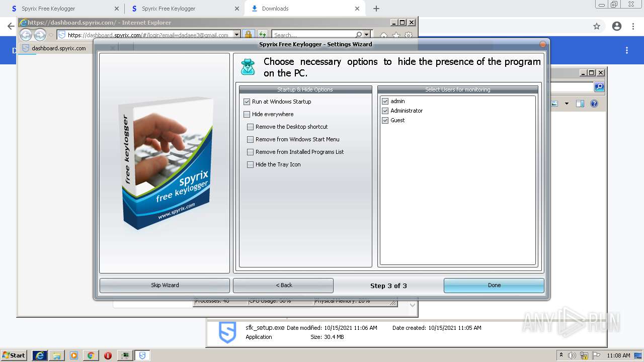Image resolution: width=644 pixels, height=362 pixels.
Task: Uncheck the admin user for monitoring
Action: tap(385, 101)
